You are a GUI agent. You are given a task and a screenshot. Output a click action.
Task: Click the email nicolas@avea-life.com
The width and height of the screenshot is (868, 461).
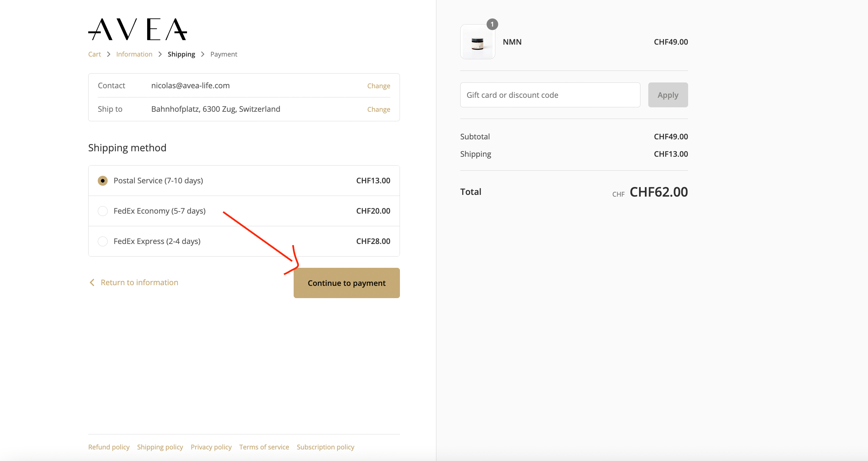coord(190,86)
